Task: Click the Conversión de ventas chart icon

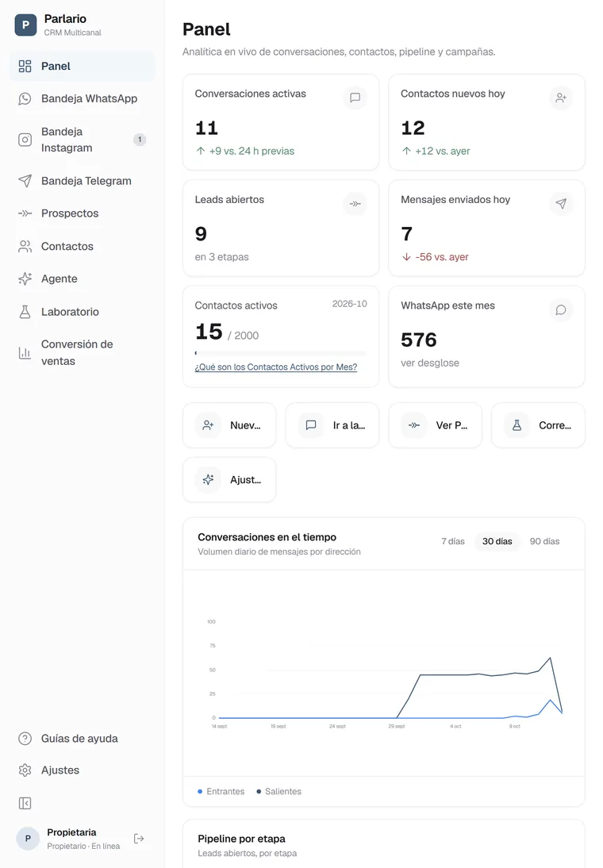Action: (25, 352)
